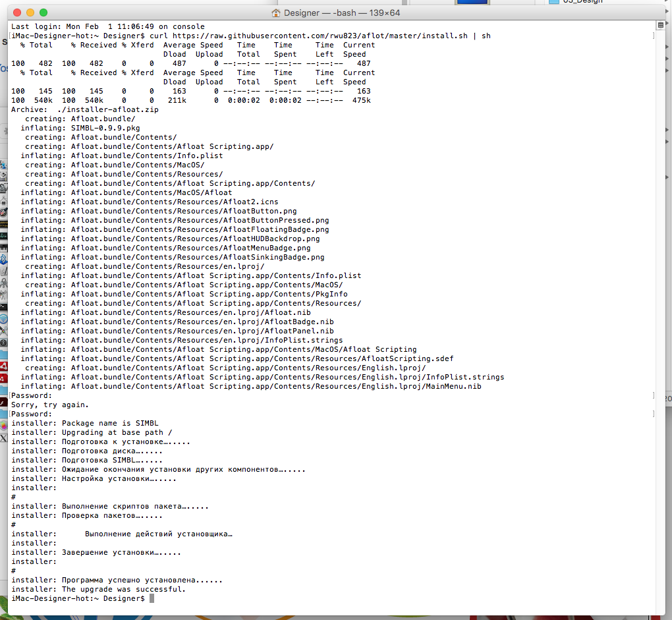Click the home folder icon in title bar

click(276, 13)
